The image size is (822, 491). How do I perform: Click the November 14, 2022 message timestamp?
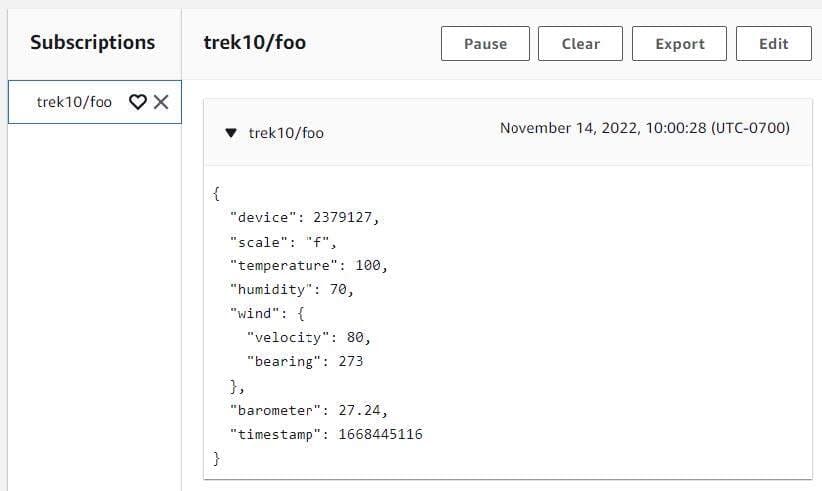(644, 128)
